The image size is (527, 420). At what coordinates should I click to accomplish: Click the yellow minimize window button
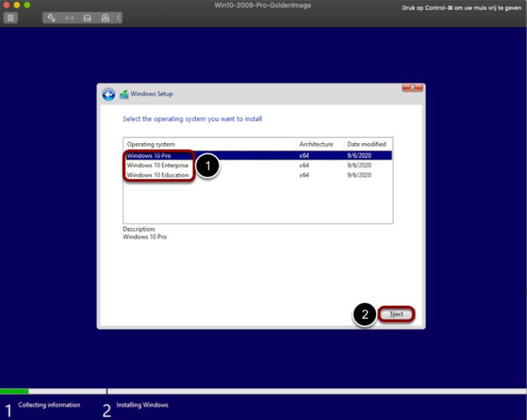click(18, 5)
